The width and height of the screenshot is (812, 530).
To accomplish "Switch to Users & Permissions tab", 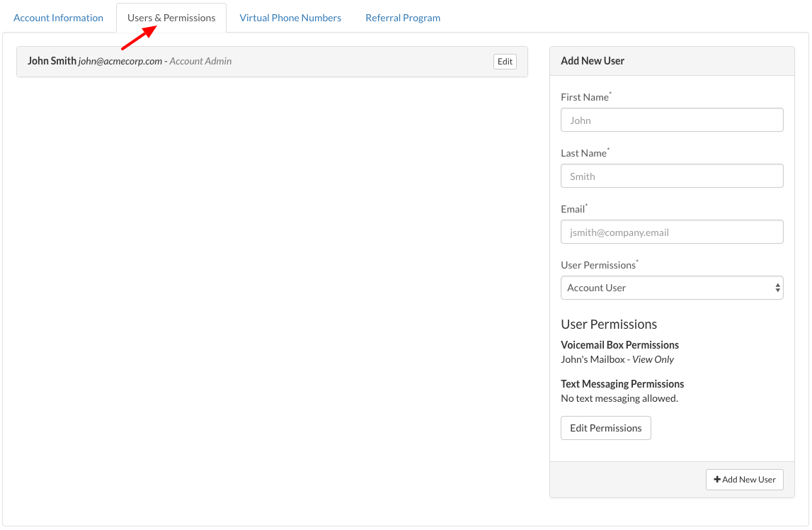I will click(171, 18).
